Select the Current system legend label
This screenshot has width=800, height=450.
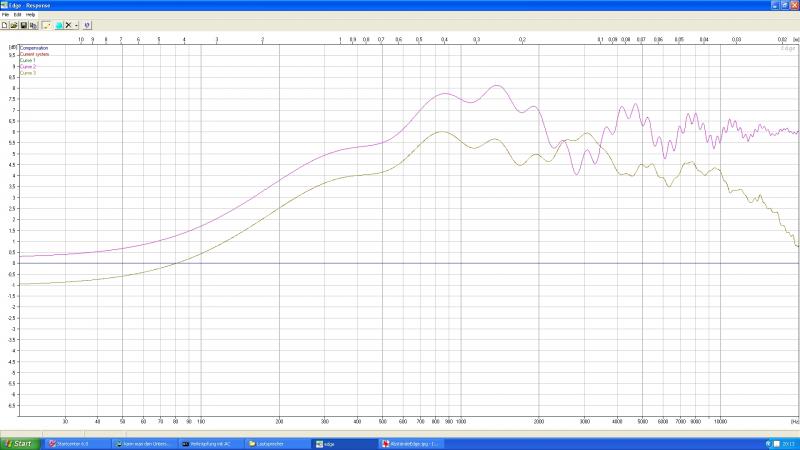tap(34, 54)
